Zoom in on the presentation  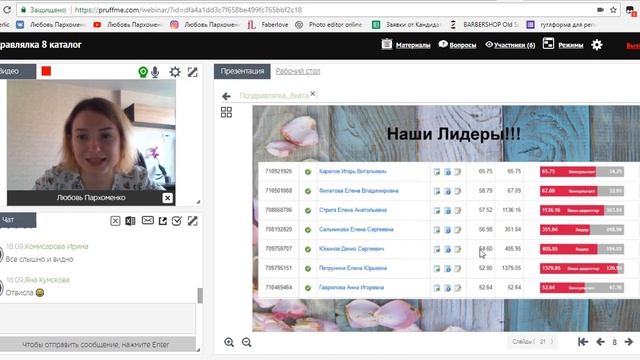[229, 342]
